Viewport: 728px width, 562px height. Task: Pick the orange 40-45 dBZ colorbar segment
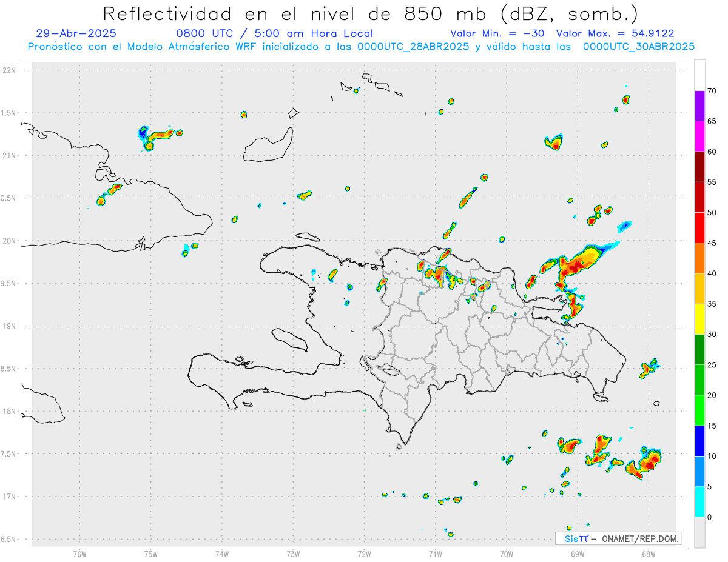[x=699, y=258]
